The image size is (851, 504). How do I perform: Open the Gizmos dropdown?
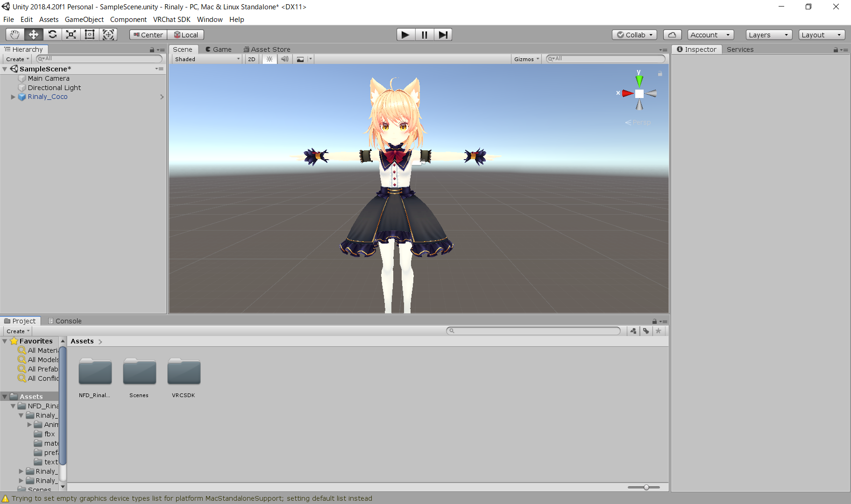pos(526,59)
